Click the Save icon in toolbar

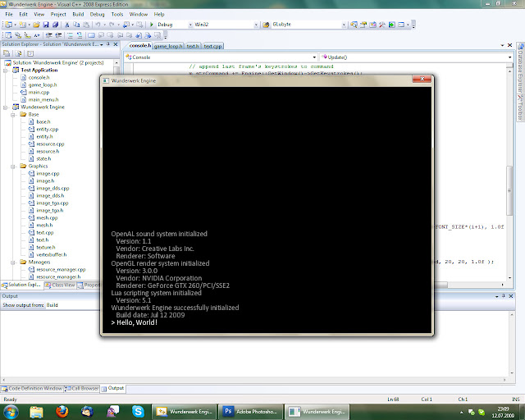pos(46,25)
